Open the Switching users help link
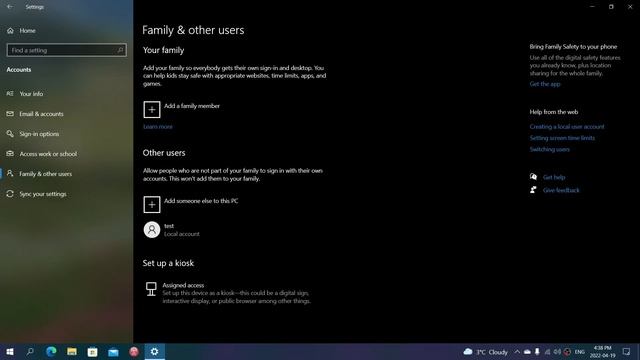 tap(549, 149)
